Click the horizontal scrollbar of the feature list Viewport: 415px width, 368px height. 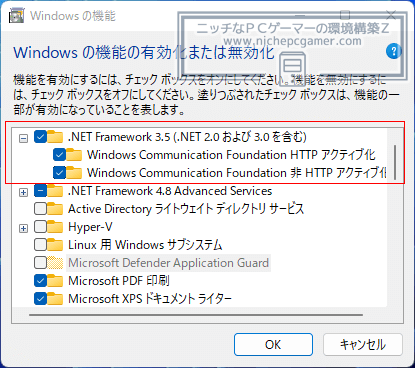click(196, 315)
